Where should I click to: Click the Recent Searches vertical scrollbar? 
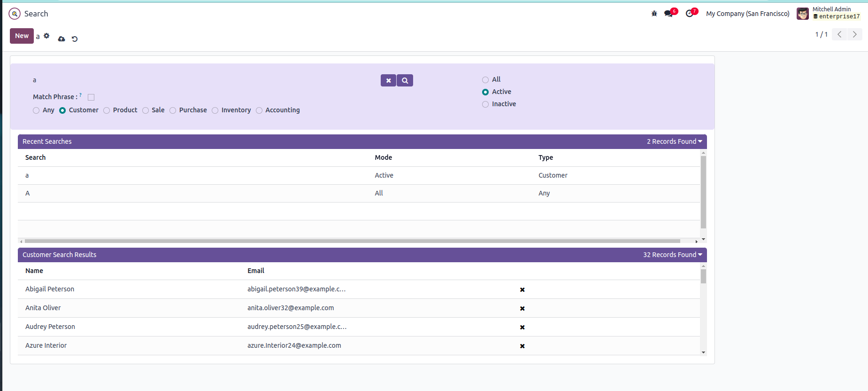[703, 193]
